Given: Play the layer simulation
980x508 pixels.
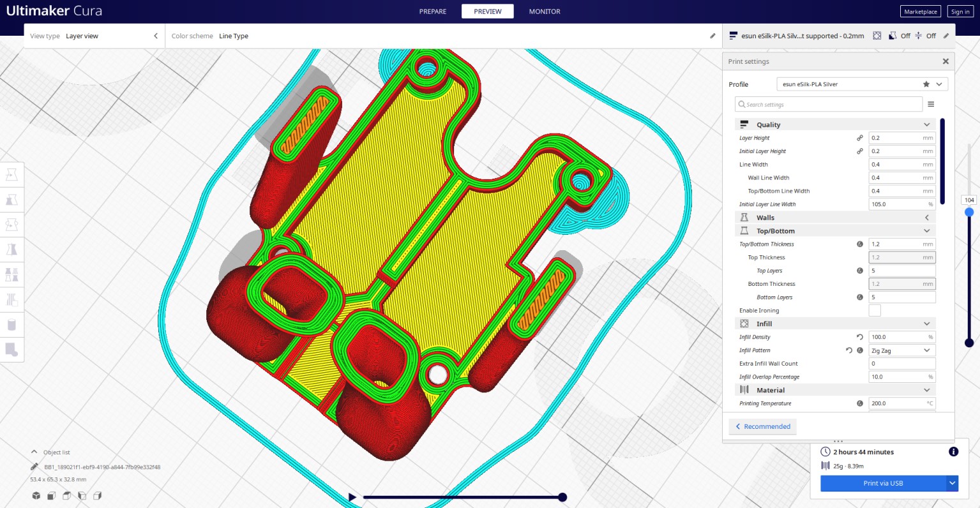Looking at the screenshot, I should coord(352,497).
